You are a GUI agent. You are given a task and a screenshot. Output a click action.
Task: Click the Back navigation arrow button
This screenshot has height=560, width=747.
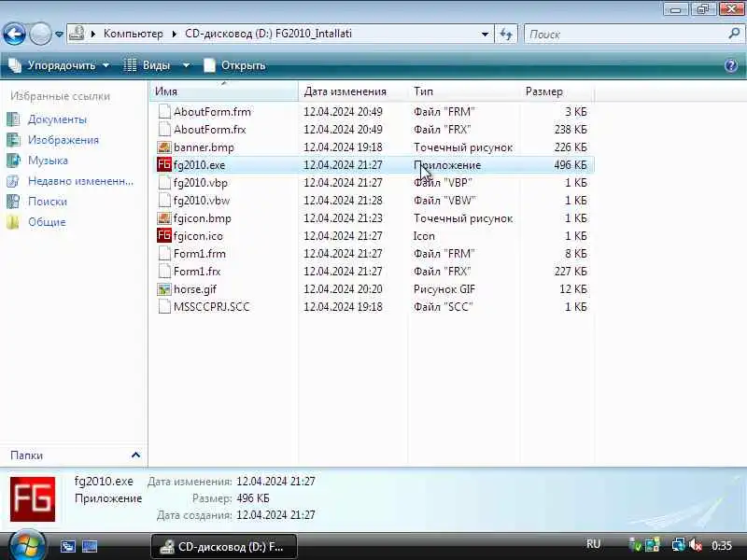coord(14,34)
